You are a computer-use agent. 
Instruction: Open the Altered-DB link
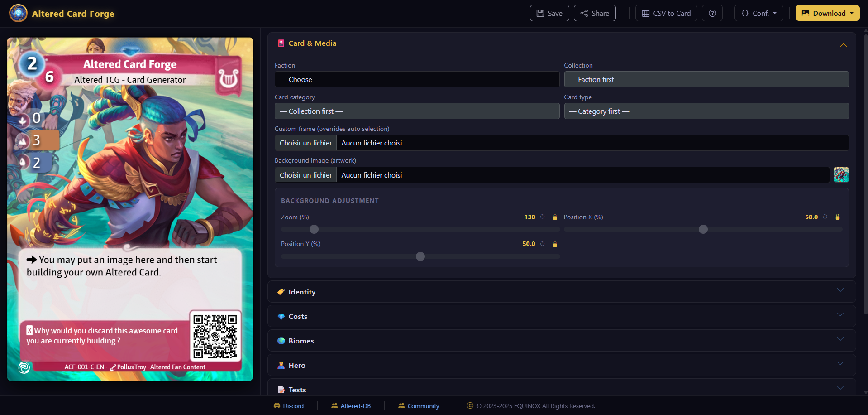356,406
